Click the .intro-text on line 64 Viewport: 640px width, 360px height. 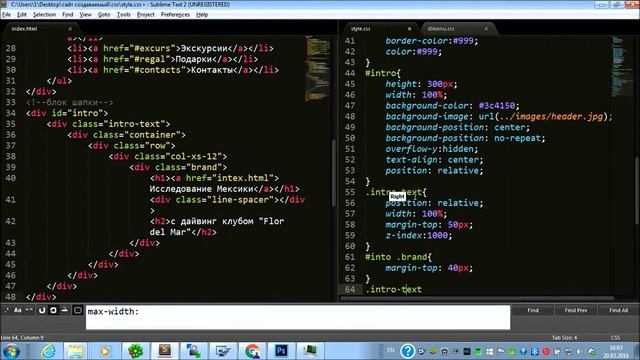point(393,289)
